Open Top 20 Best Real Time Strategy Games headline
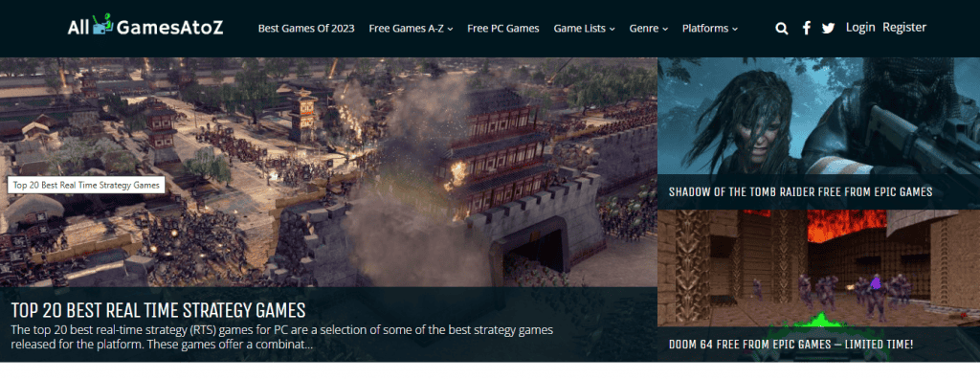The width and height of the screenshot is (980, 379). click(x=158, y=309)
